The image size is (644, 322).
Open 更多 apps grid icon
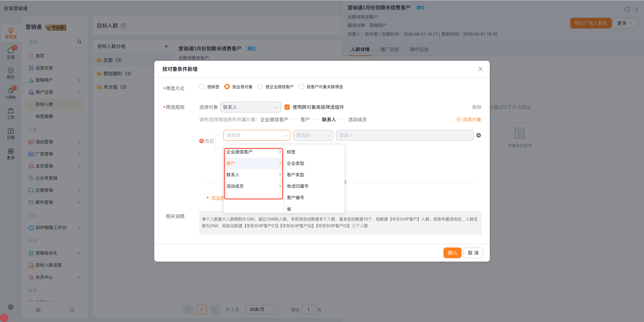11,154
